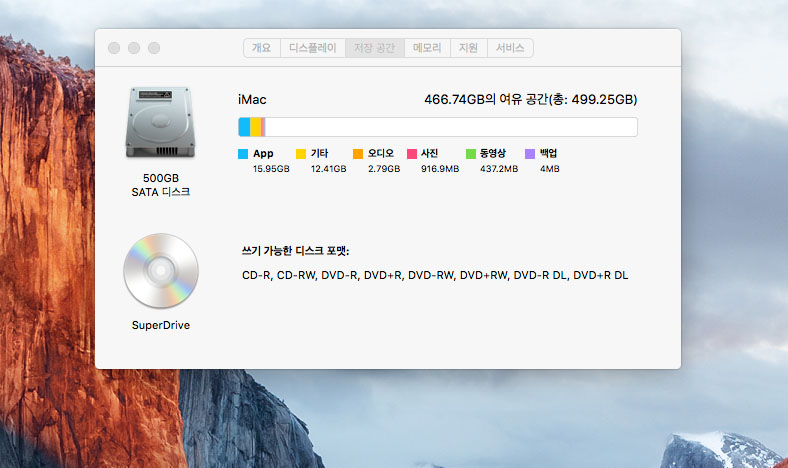Open the 지원 tab
The width and height of the screenshot is (788, 468).
tap(468, 48)
